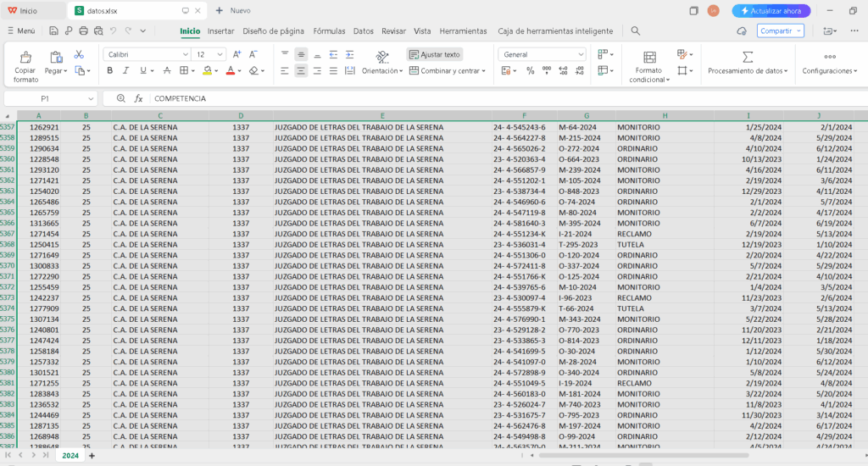Viewport: 868px width, 466px height.
Task: Click the Save icon in quick access toolbar
Action: click(54, 31)
